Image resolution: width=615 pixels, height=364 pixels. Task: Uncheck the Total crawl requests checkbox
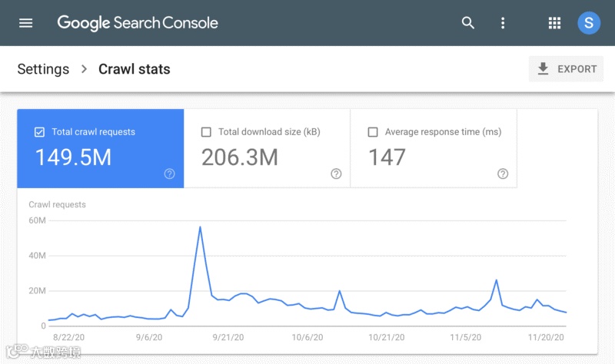tap(39, 132)
